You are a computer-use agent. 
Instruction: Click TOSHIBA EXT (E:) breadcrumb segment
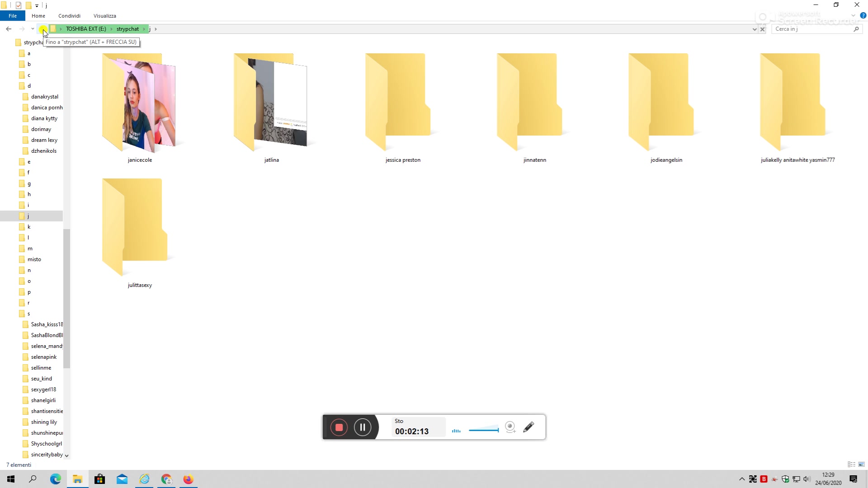pos(86,29)
